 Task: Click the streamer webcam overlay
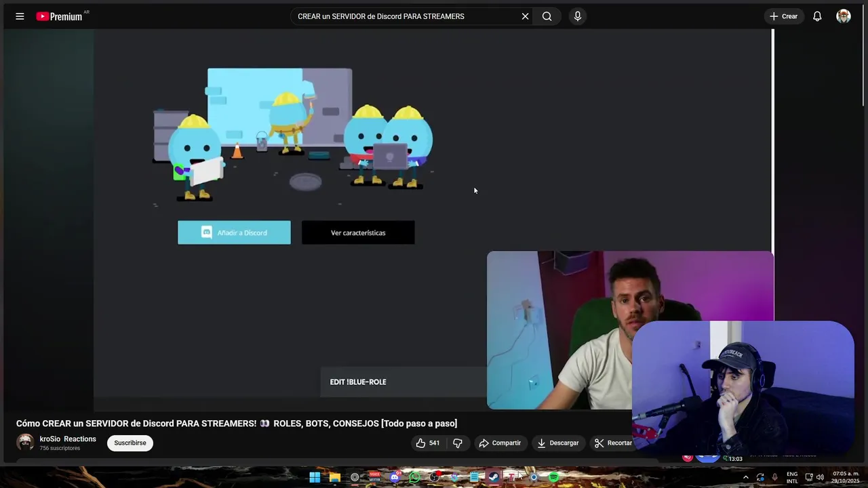(x=743, y=388)
